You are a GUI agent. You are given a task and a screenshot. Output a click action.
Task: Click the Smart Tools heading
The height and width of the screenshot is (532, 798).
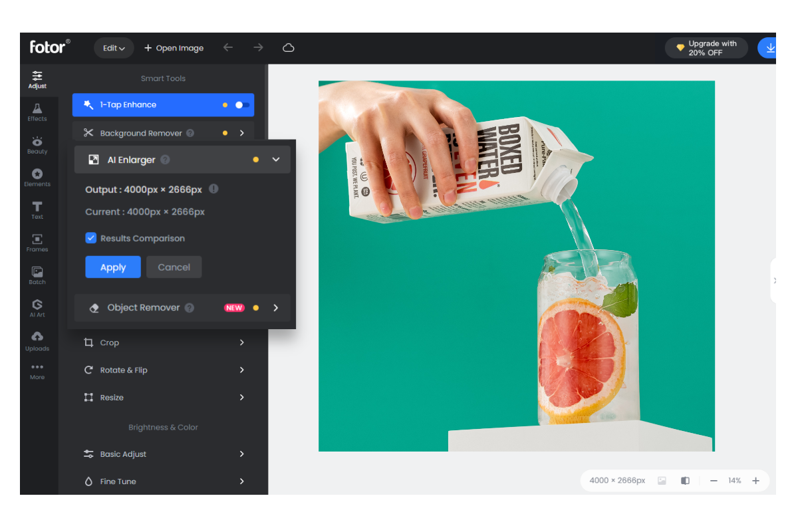point(163,78)
